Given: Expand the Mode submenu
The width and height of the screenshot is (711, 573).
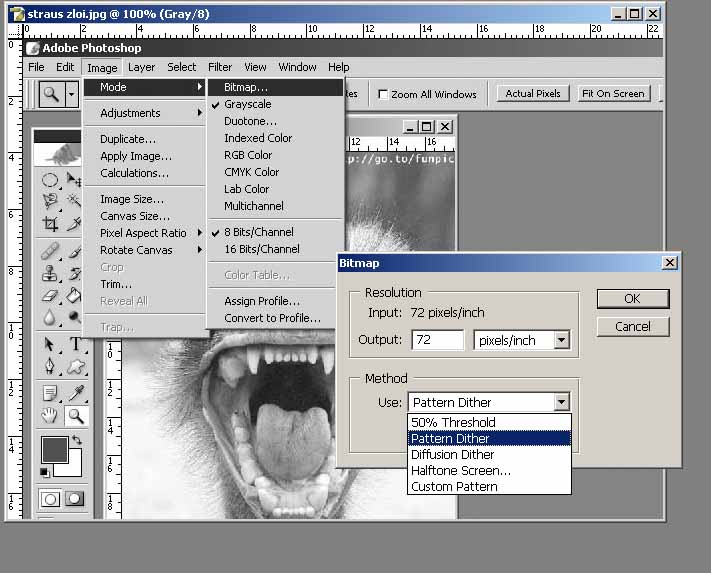Looking at the screenshot, I should click(144, 87).
